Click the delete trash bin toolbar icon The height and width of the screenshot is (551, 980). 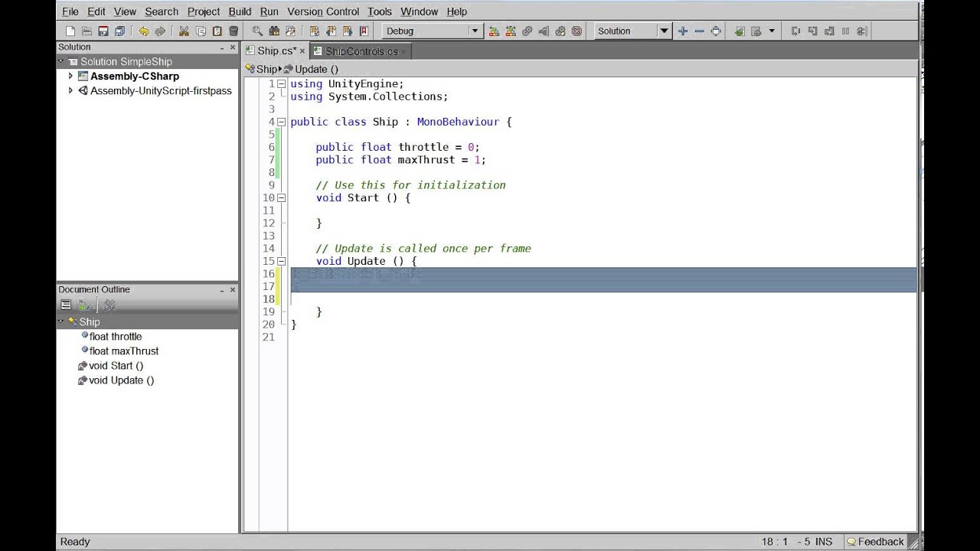point(234,31)
